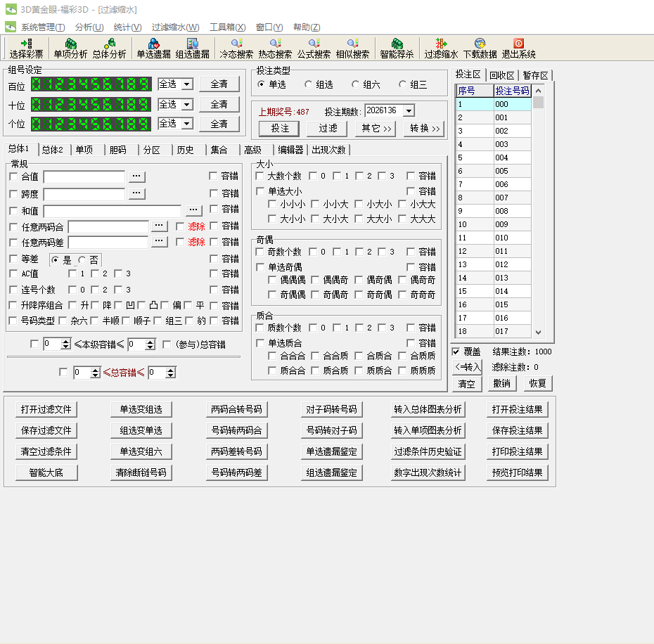Enable the 合值 checkbox
This screenshot has height=644, width=654.
point(13,176)
